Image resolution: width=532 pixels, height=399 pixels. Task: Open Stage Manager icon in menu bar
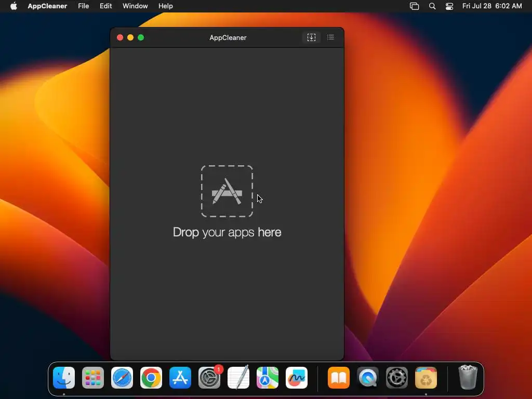click(x=414, y=6)
